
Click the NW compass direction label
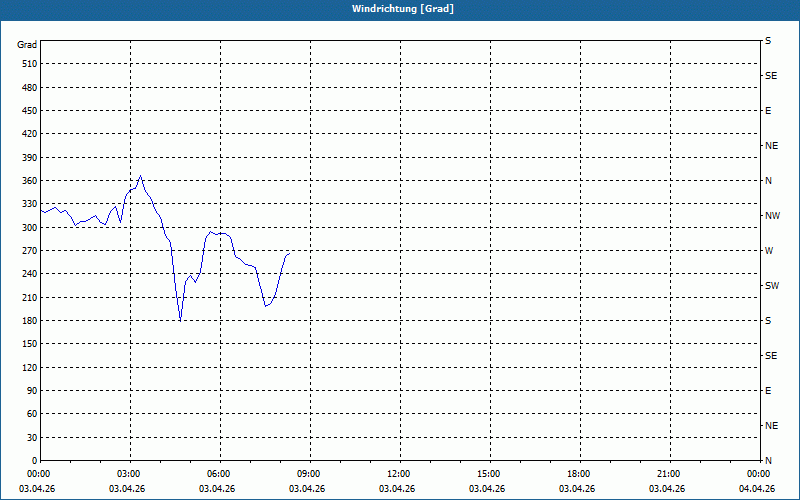tap(772, 216)
